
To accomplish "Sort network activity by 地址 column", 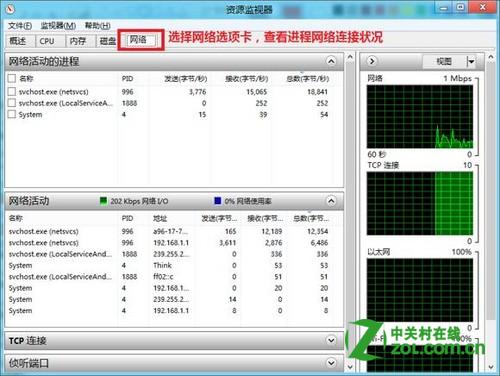I will point(160,219).
